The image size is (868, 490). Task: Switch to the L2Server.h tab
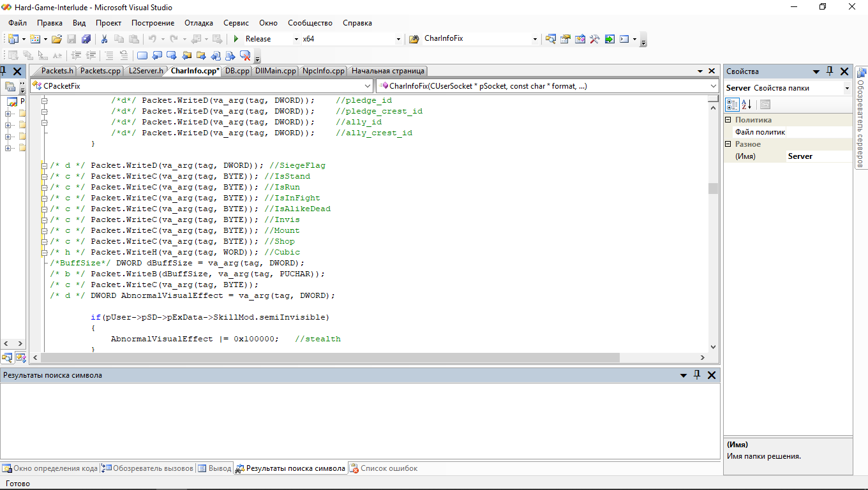coord(146,71)
